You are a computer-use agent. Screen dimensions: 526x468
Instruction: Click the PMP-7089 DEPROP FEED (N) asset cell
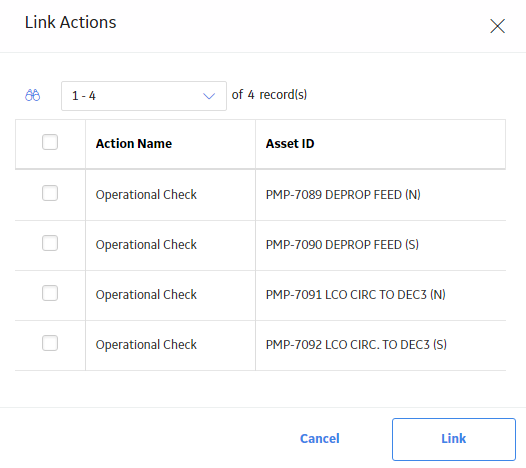(x=343, y=195)
